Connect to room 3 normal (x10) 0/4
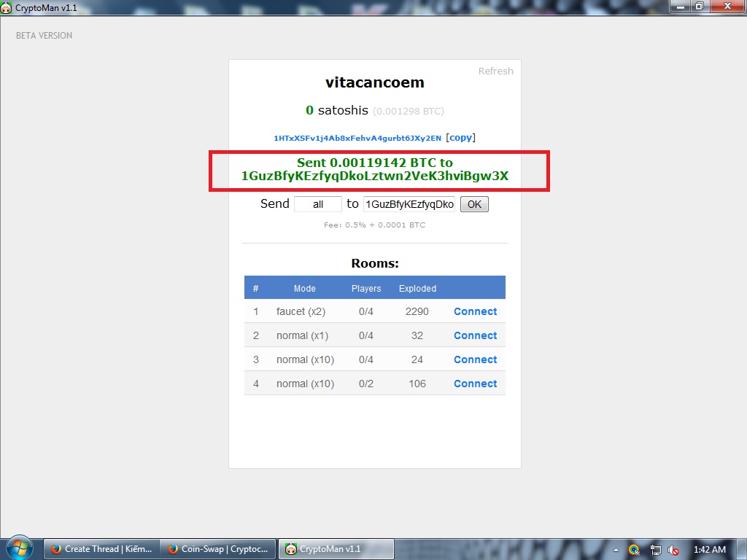Image resolution: width=747 pixels, height=560 pixels. pyautogui.click(x=475, y=359)
